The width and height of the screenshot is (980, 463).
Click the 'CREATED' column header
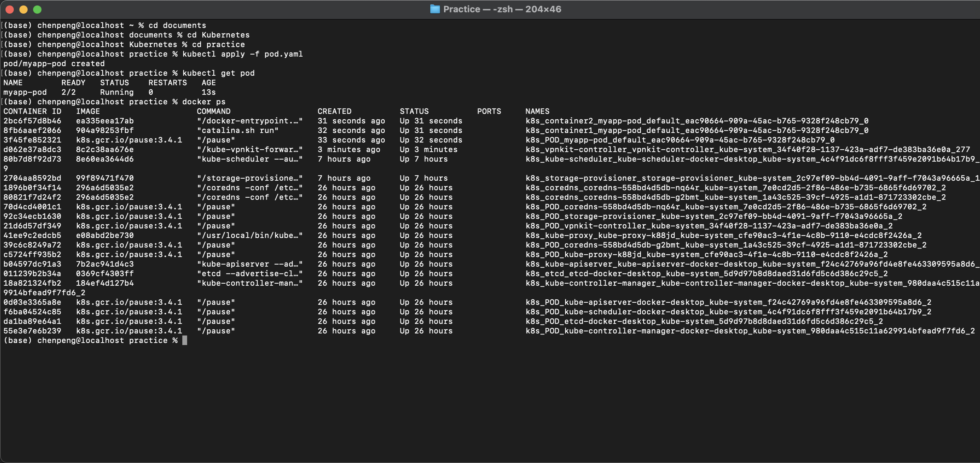pos(334,111)
